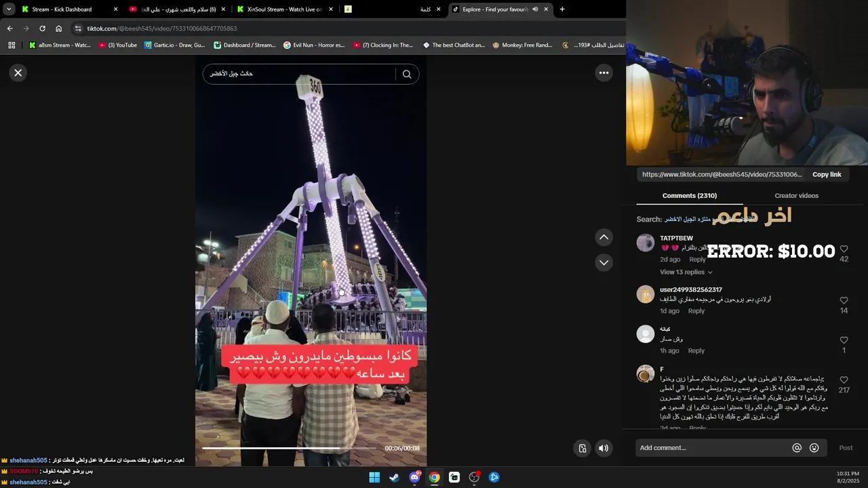Like the comment posted 1h ago
This screenshot has height=488, width=868.
click(844, 340)
